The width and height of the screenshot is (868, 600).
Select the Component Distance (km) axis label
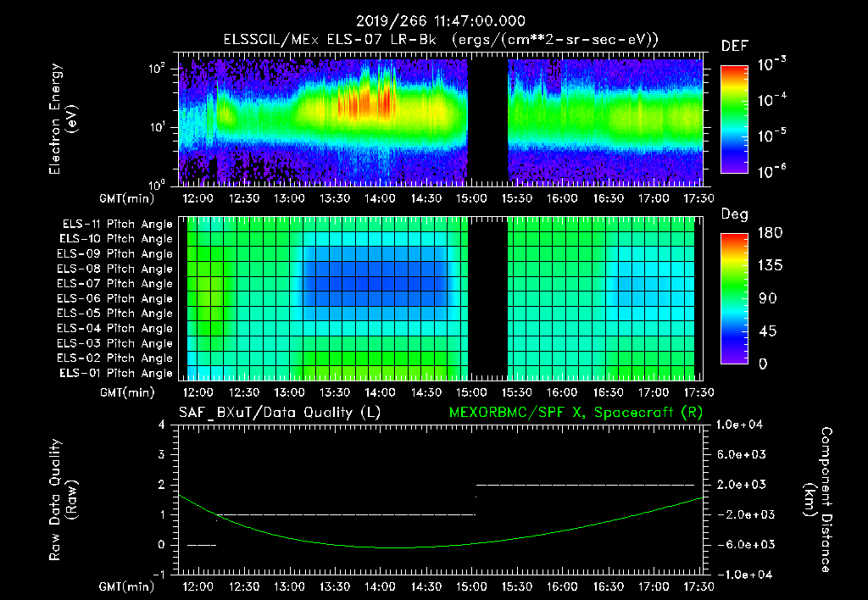[x=818, y=500]
